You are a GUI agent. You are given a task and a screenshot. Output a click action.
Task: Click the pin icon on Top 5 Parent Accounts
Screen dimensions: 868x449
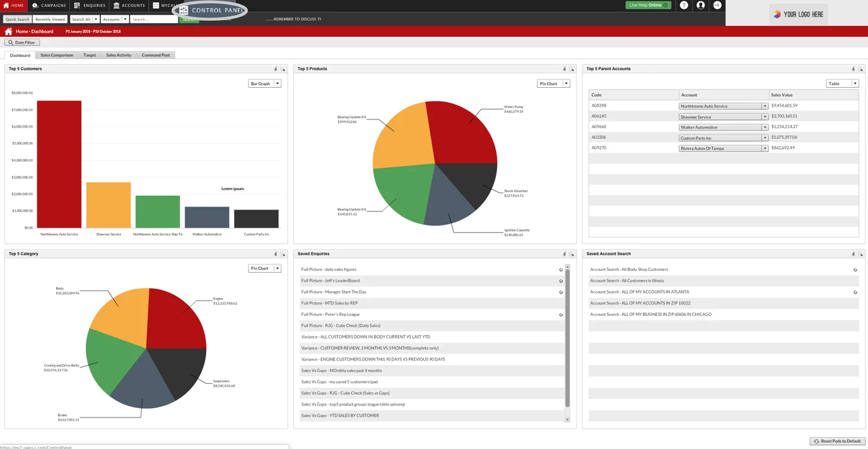[x=853, y=69]
